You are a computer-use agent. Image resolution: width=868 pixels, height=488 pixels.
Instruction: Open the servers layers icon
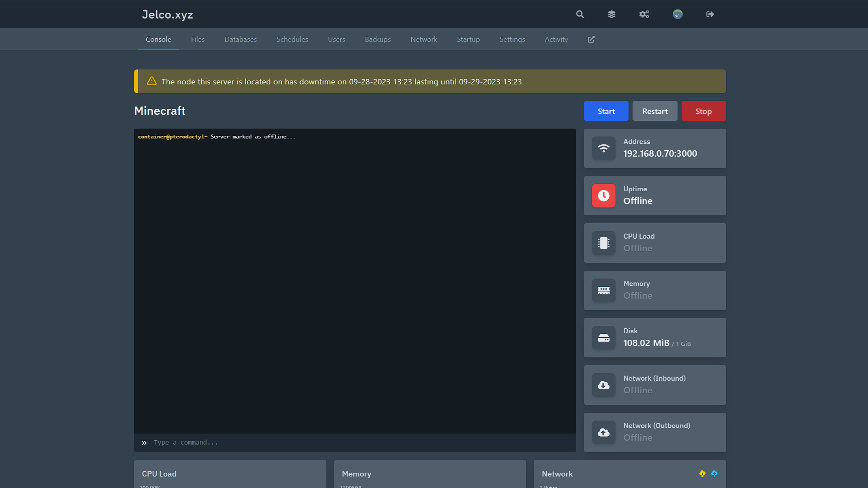611,14
